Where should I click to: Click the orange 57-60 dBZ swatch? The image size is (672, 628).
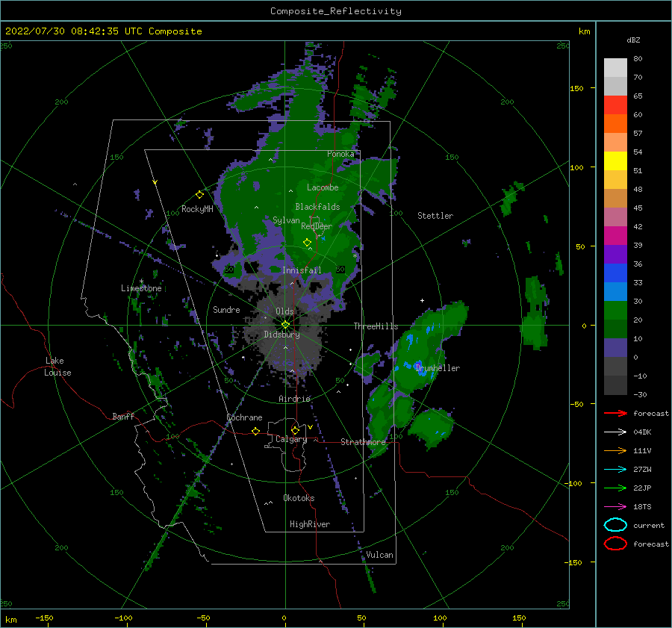615,124
